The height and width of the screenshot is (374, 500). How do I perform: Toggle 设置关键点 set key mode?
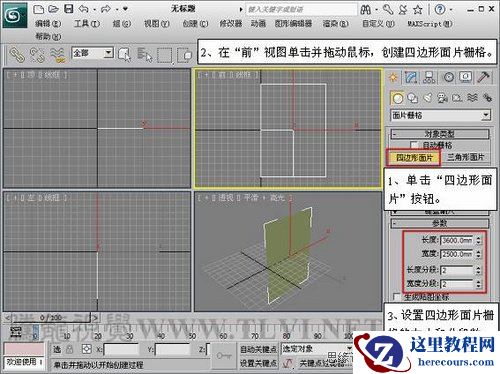coord(258,363)
